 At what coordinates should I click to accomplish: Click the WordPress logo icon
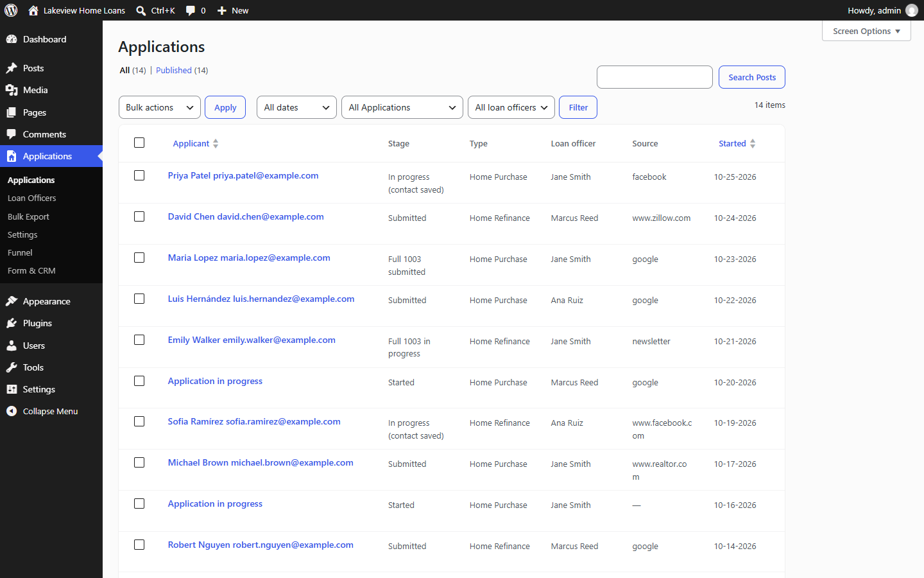tap(11, 10)
